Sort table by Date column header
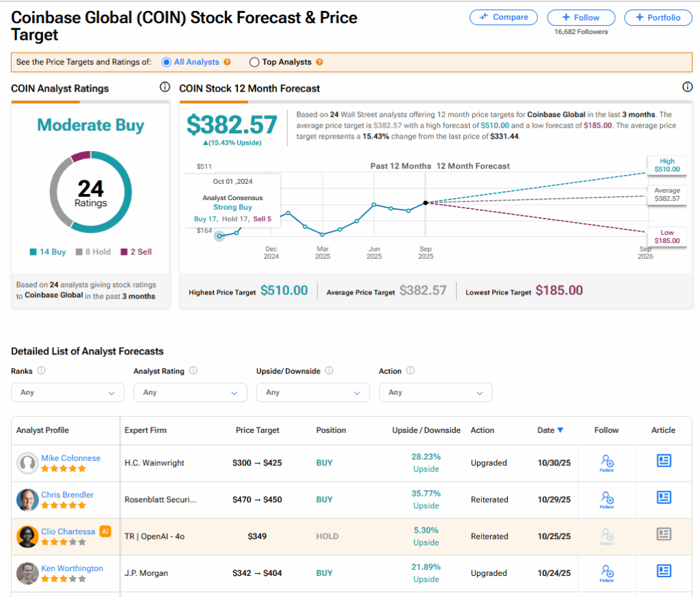The width and height of the screenshot is (700, 597). (x=550, y=430)
